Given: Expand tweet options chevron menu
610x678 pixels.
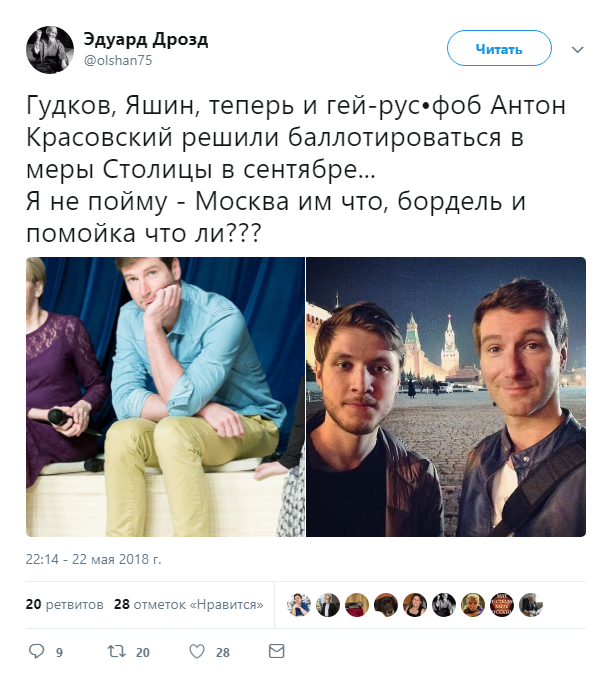Looking at the screenshot, I should click(578, 49).
